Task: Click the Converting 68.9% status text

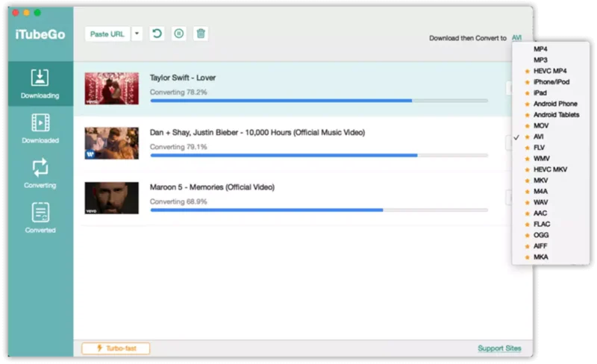Action: (x=178, y=202)
